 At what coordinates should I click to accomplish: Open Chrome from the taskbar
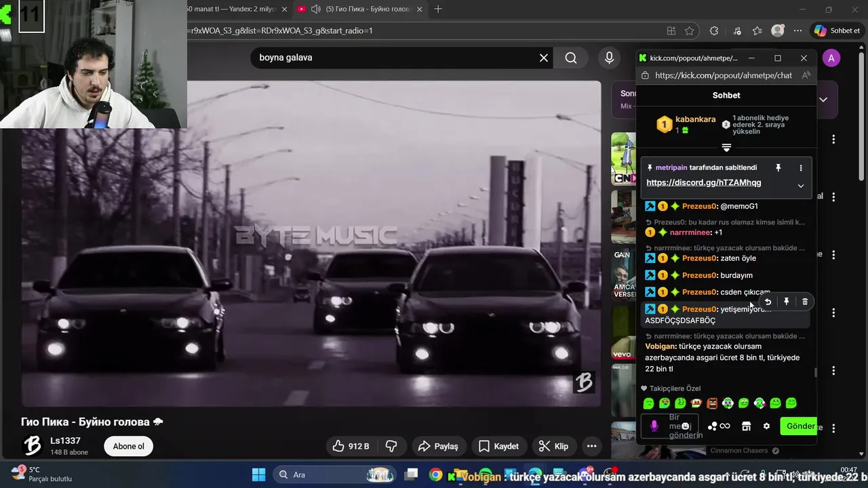[436, 474]
